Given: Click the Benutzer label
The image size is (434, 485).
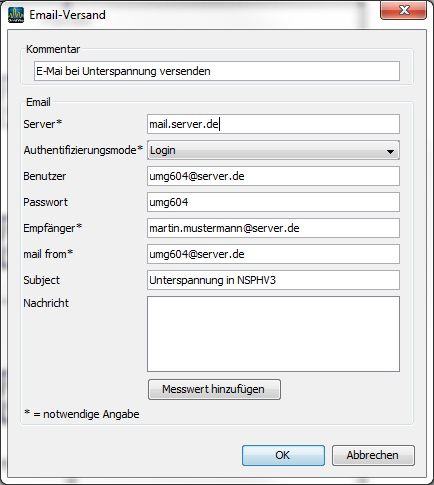Looking at the screenshot, I should (x=45, y=176).
